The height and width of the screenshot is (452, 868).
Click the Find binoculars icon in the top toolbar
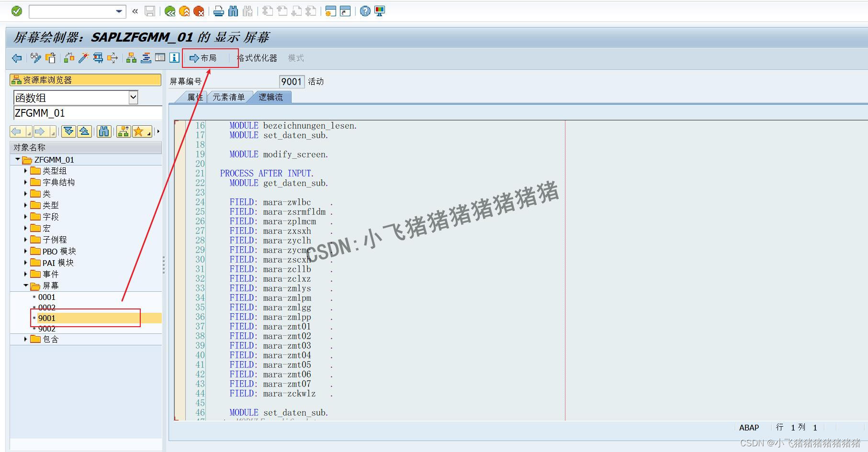click(x=233, y=11)
